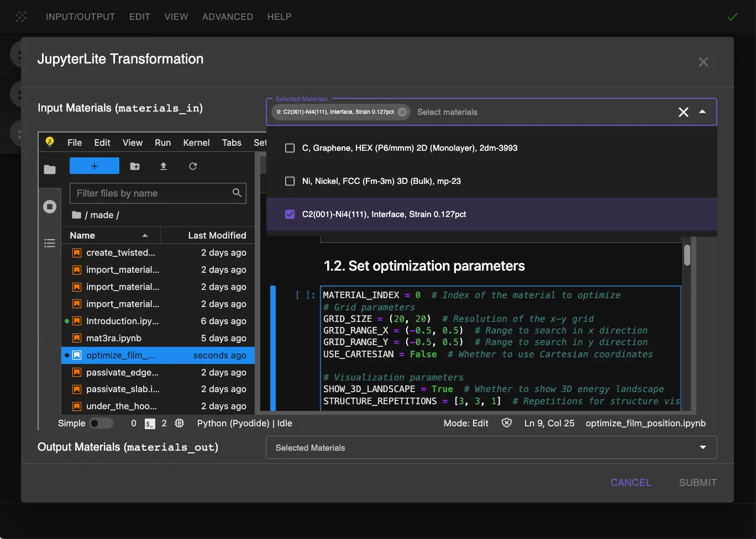Refresh the file browser listing
Viewport: 756px width, 539px height.
(x=192, y=166)
